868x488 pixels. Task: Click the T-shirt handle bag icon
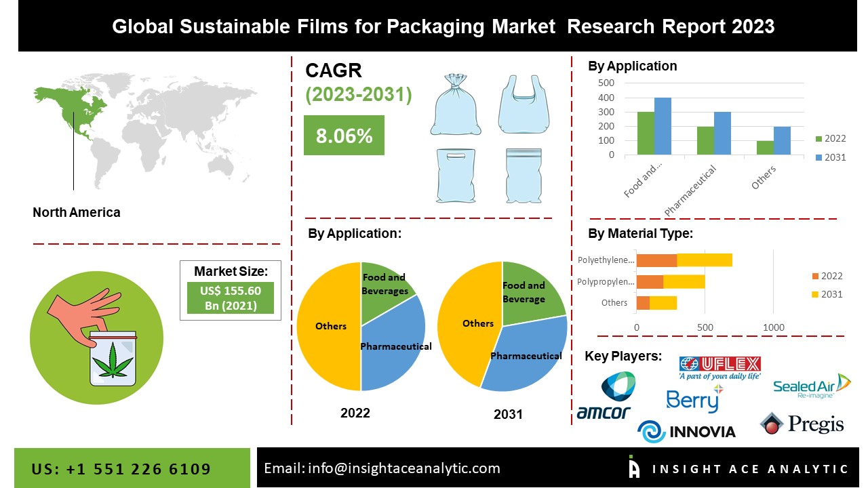point(524,104)
